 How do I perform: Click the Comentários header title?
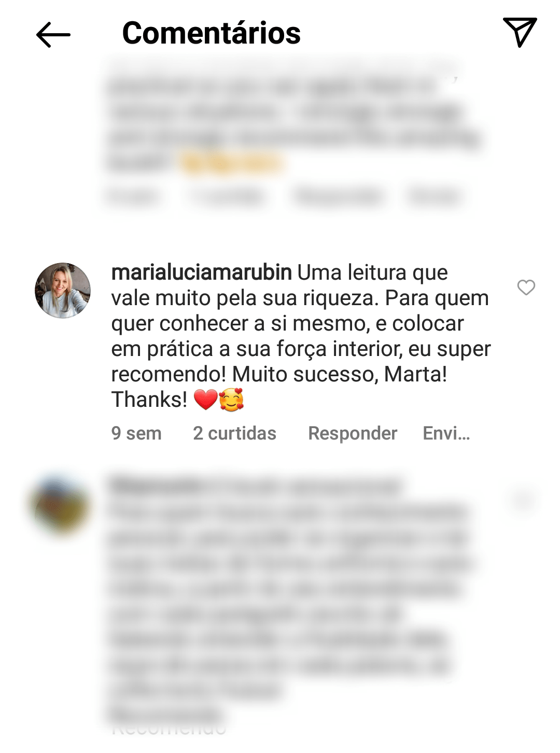tap(211, 33)
